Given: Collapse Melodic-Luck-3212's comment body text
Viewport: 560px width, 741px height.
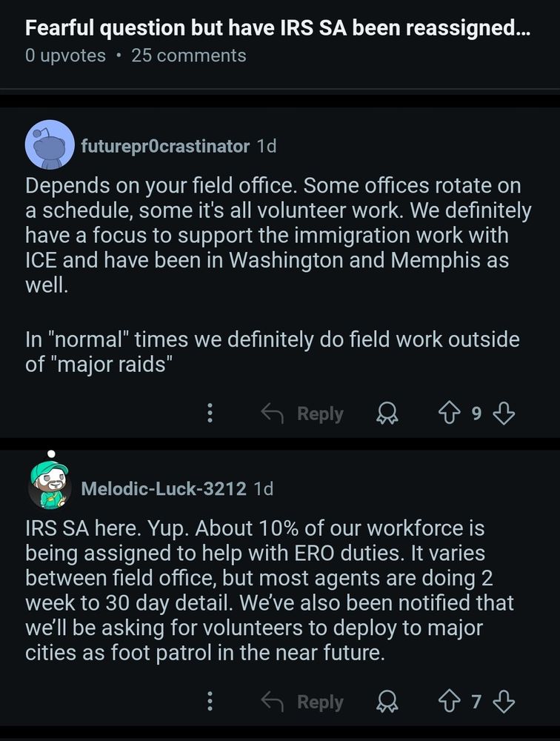Looking at the screenshot, I should tap(270, 591).
